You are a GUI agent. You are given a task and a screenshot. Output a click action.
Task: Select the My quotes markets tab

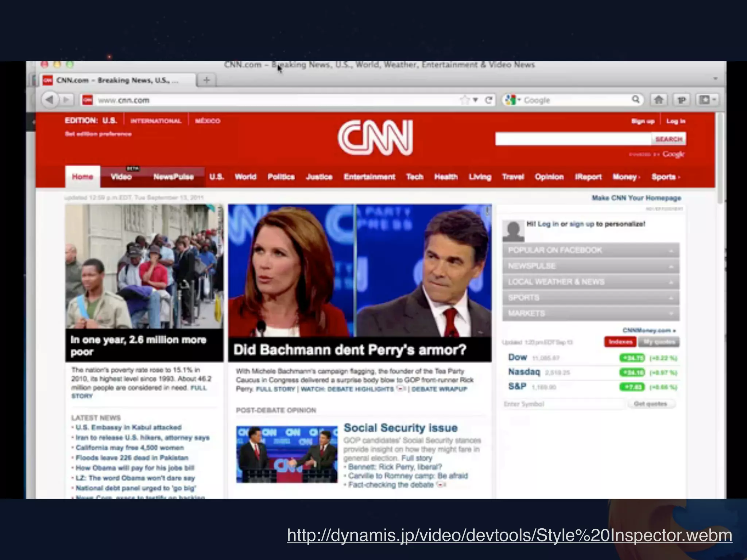[659, 342]
